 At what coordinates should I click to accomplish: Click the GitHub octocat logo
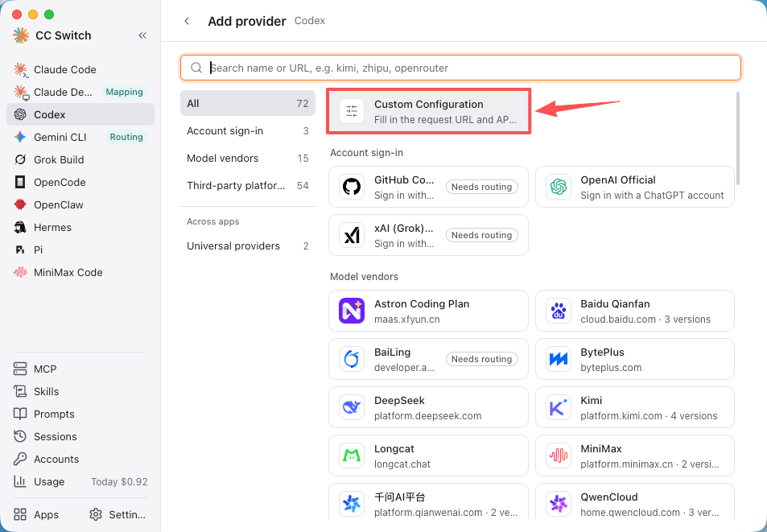[x=352, y=187]
